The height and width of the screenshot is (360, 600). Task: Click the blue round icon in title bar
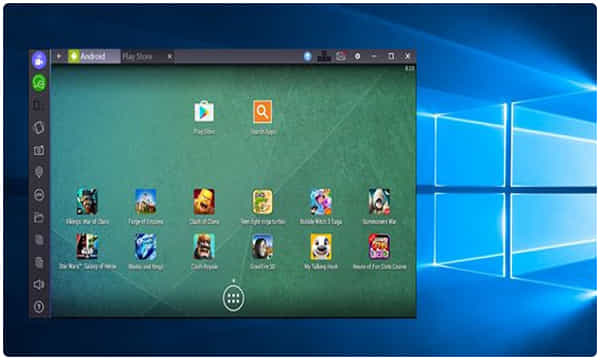(308, 56)
